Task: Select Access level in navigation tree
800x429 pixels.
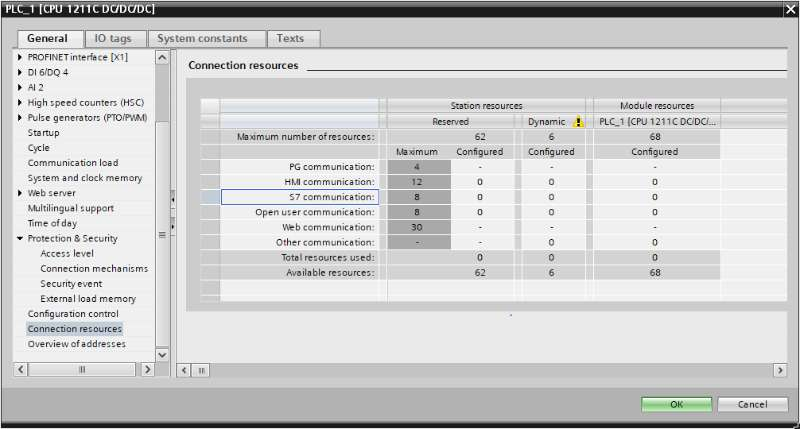Action: tap(67, 253)
